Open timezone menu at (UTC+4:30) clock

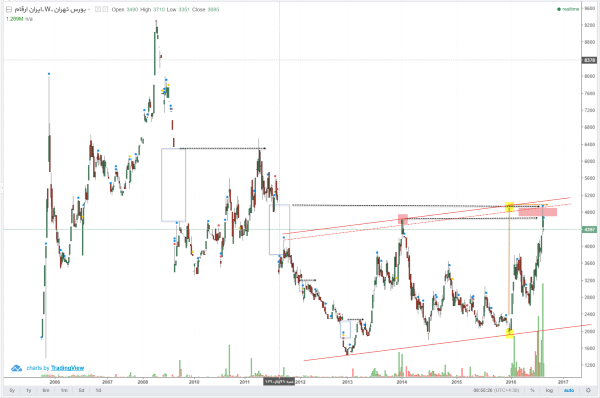(496, 390)
